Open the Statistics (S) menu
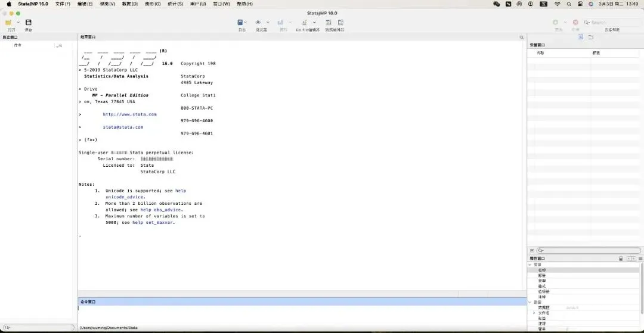Viewport: 644px width, 333px height. [x=175, y=4]
